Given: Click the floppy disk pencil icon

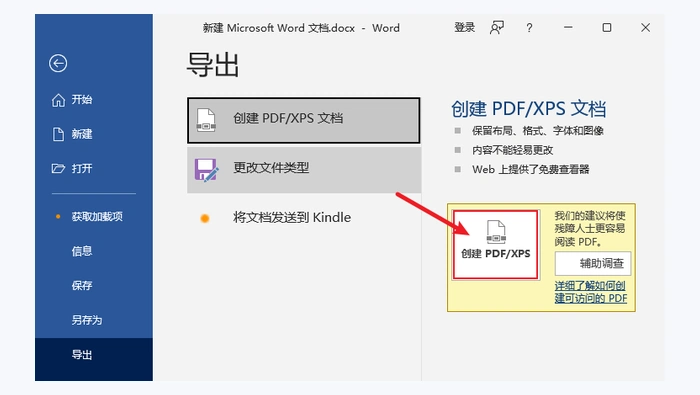Looking at the screenshot, I should pos(206,170).
